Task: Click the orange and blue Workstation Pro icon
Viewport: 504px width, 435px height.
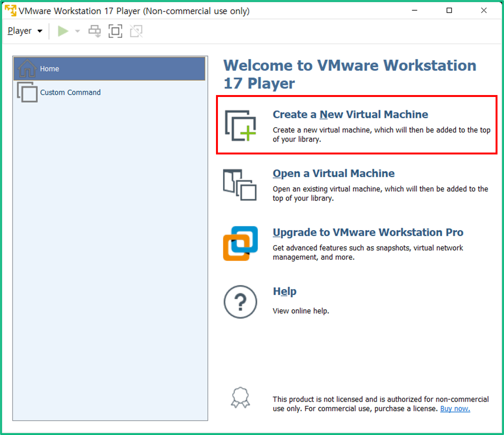Action: pyautogui.click(x=241, y=244)
